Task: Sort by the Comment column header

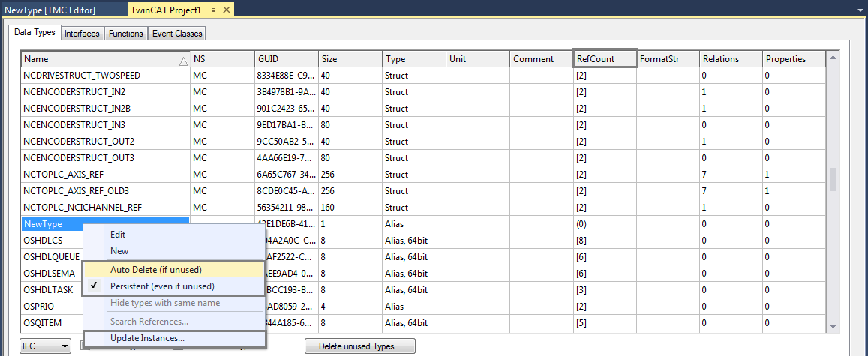Action: coord(542,59)
